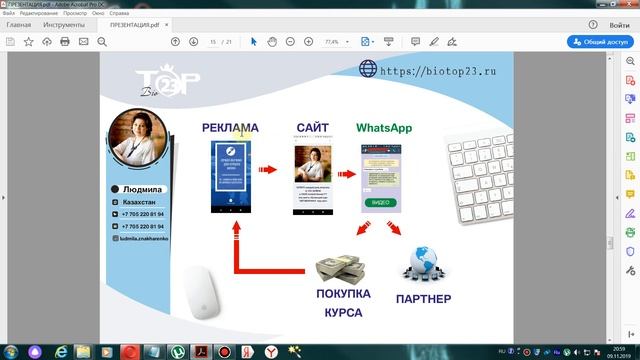Open the Organize Pages tool in the right pane
The image size is (640, 360).
pos(630,156)
